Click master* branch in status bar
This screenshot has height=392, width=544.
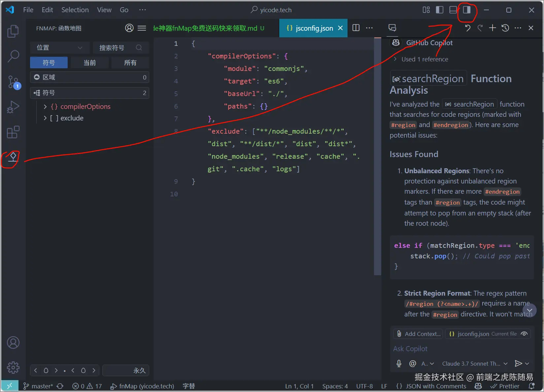click(38, 386)
